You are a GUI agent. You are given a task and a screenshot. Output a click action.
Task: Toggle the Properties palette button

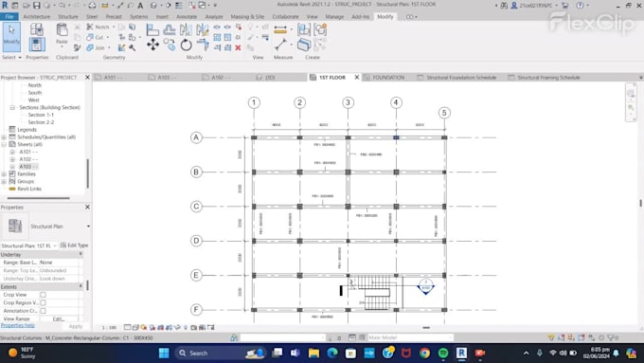37,45
